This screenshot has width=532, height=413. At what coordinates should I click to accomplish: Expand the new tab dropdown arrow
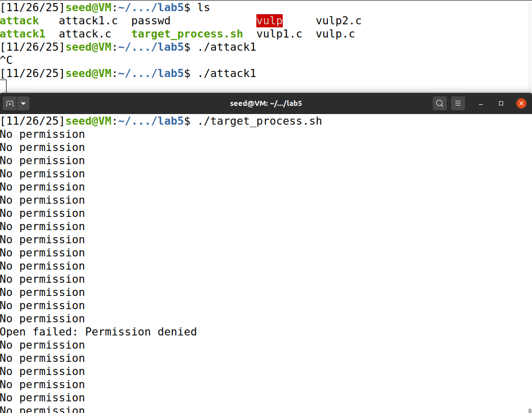tap(23, 103)
